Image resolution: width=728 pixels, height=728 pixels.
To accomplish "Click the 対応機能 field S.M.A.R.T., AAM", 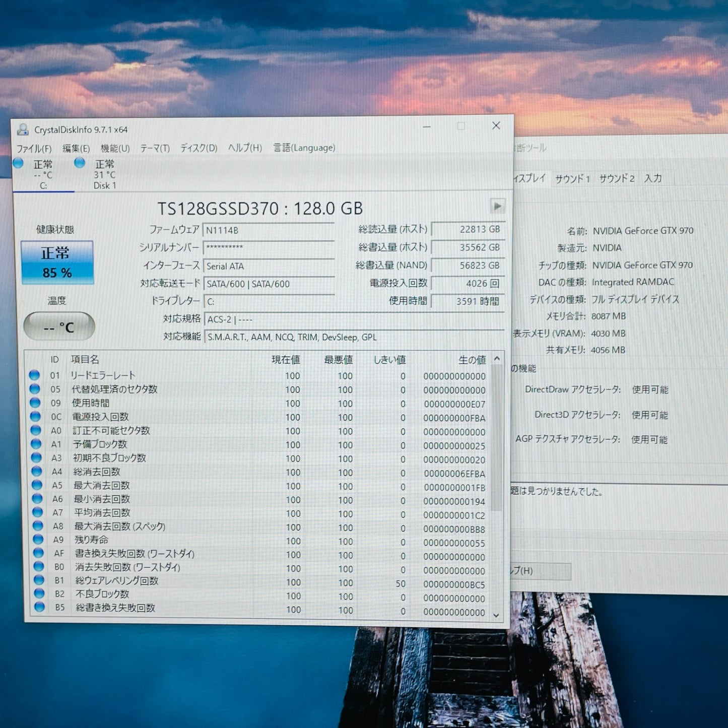I will (355, 337).
